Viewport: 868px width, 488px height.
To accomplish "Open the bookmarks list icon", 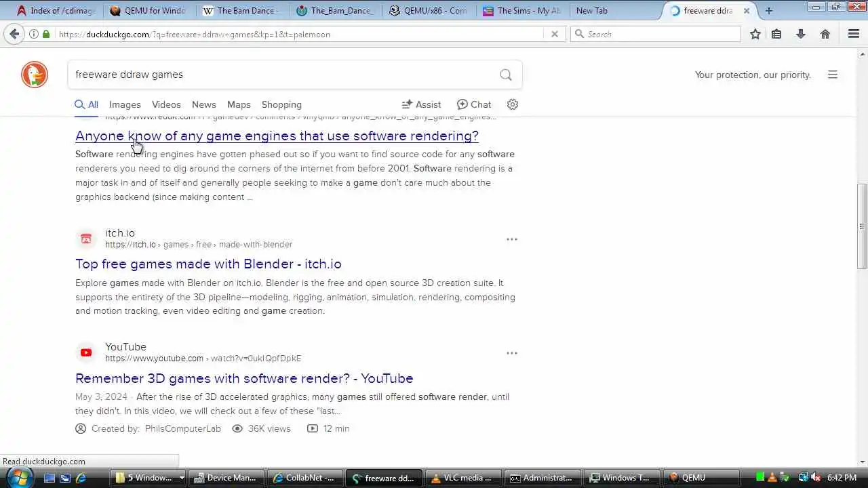I will [x=777, y=34].
